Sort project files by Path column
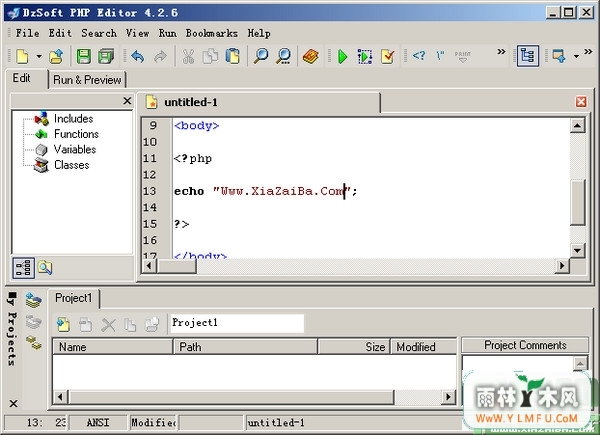Screen dimensions: 600x435 (x=245, y=347)
